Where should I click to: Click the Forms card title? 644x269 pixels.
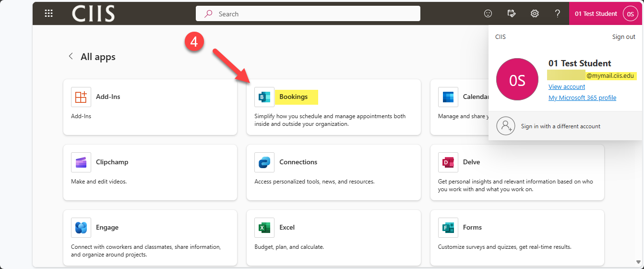472,227
